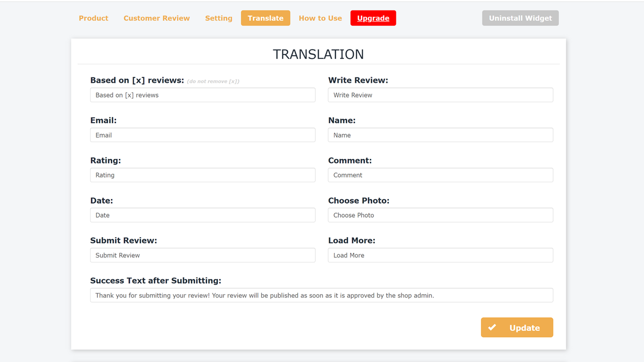Click the Uninstall Widget button
644x362 pixels.
pos(520,18)
